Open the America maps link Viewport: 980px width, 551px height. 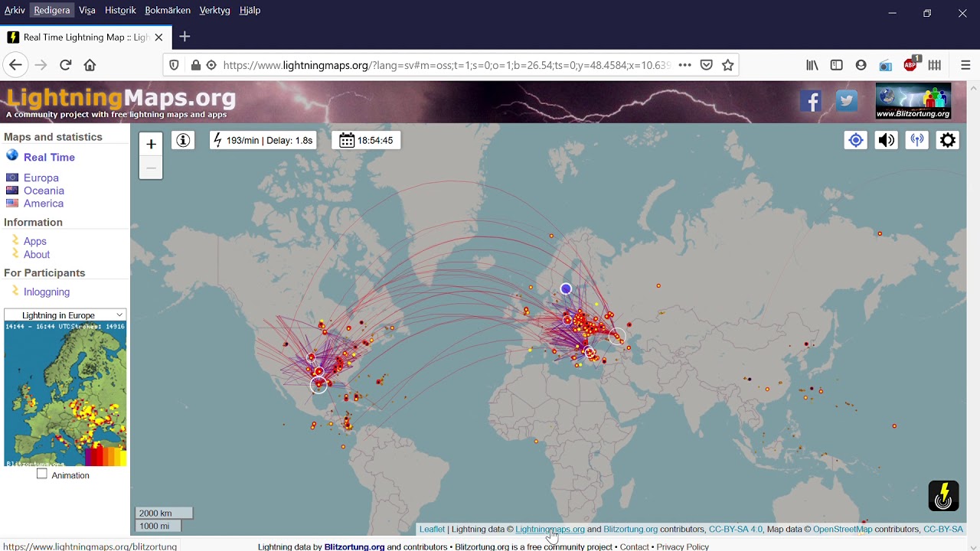click(x=44, y=204)
